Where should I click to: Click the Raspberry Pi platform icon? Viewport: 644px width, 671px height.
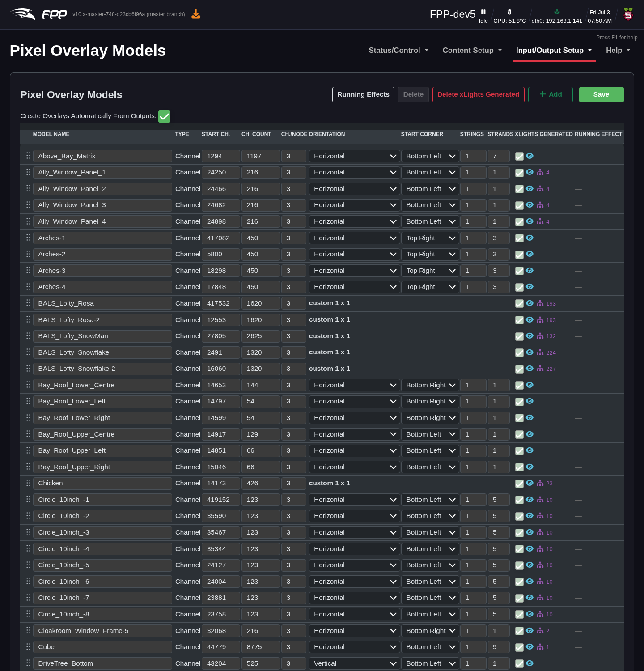628,14
